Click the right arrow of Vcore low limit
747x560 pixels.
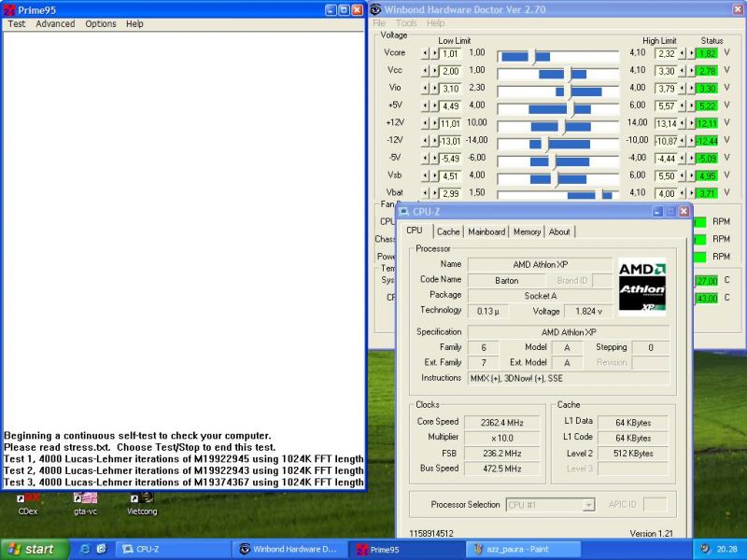[x=434, y=54]
